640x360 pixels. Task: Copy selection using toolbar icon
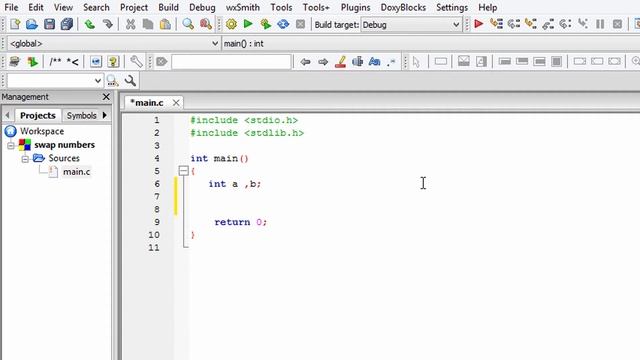click(148, 24)
